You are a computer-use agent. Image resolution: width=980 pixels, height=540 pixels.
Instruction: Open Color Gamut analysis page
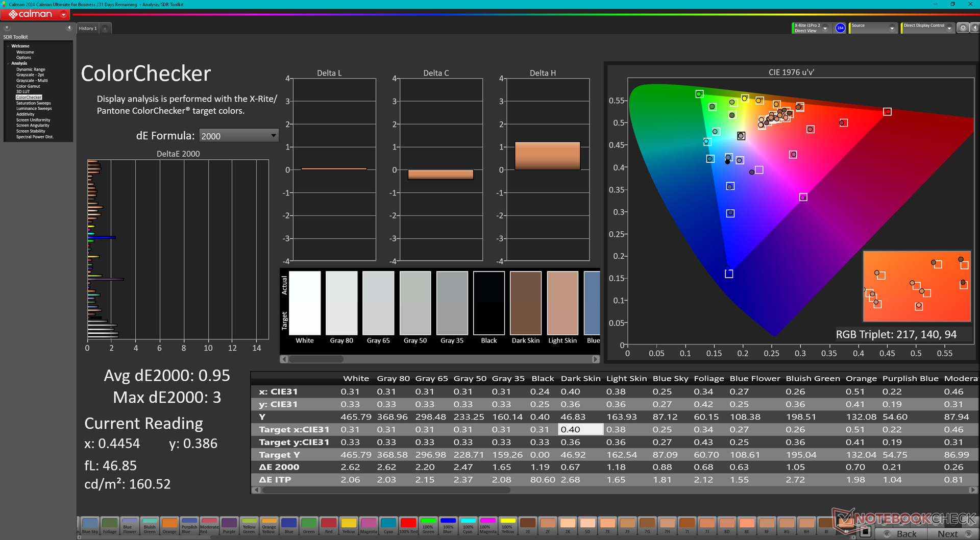[28, 86]
